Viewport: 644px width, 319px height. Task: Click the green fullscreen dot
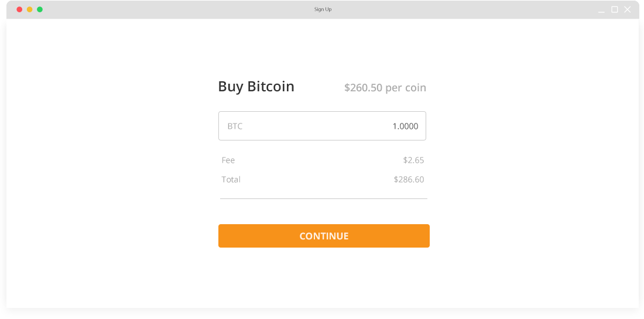click(40, 9)
